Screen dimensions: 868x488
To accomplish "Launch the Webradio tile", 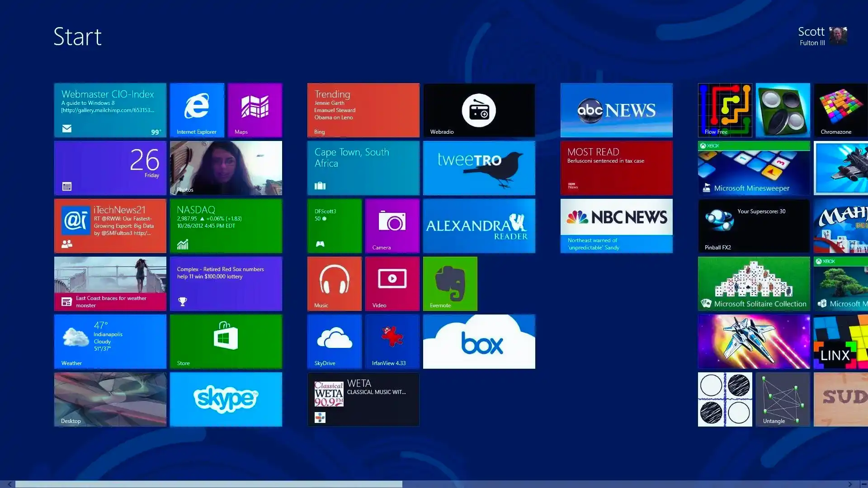I will [479, 110].
